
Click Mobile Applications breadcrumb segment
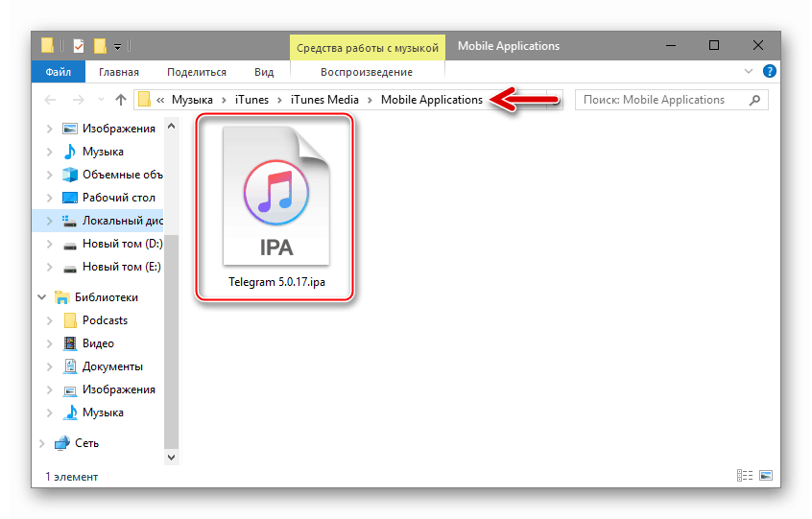click(432, 100)
